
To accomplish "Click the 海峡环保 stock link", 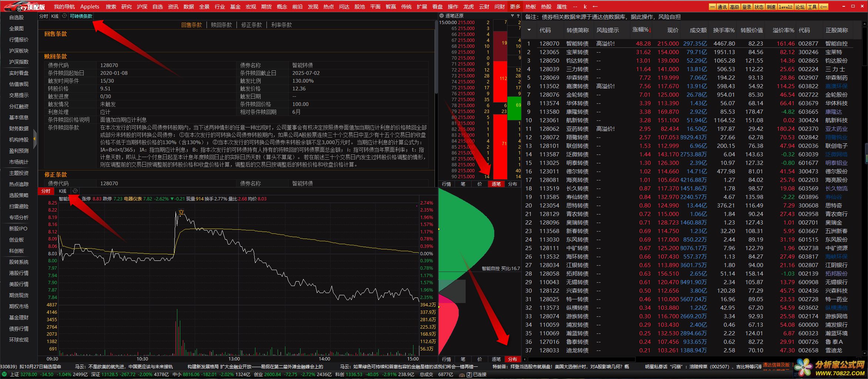I will [836, 256].
